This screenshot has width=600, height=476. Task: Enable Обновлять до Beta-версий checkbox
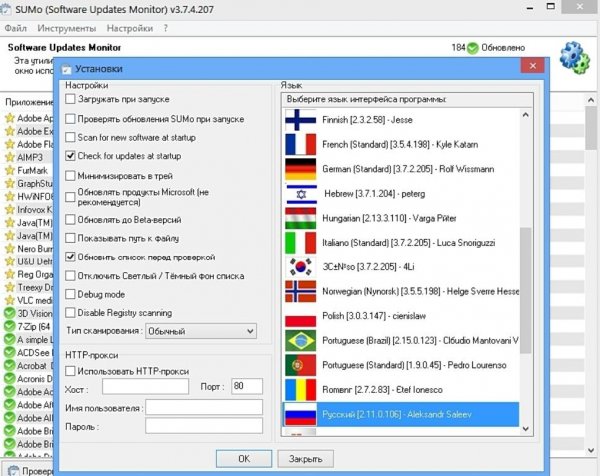click(70, 220)
